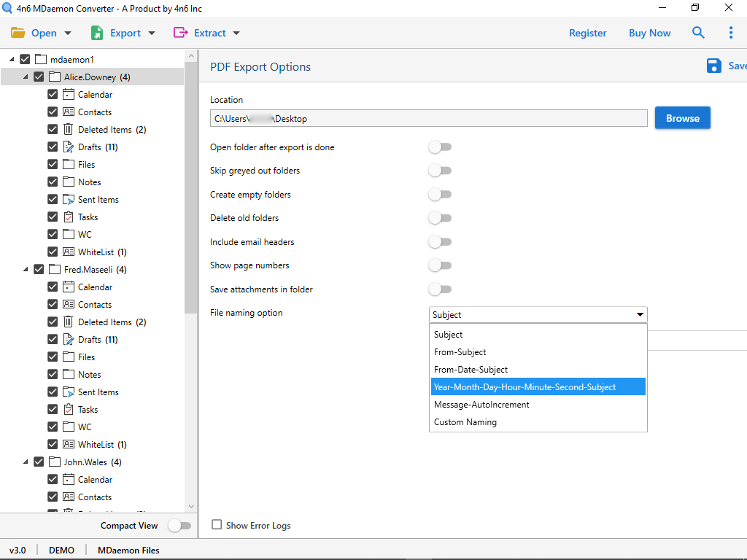Toggle Include email headers switch
The height and width of the screenshot is (560, 747).
[440, 241]
